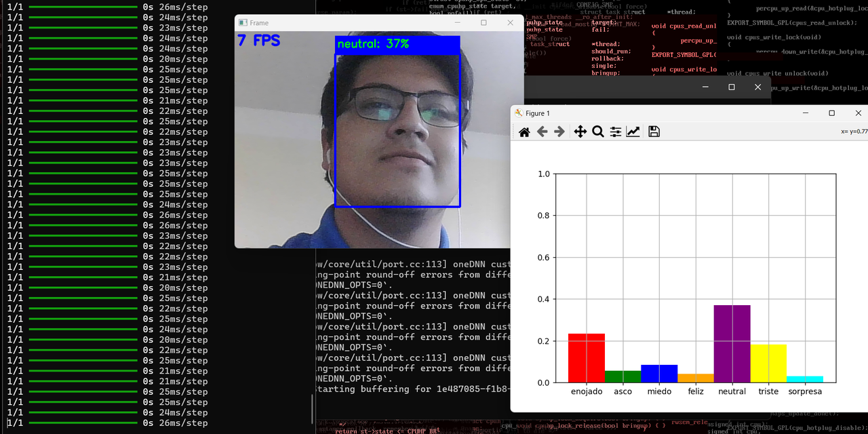The image size is (868, 434).
Task: Open Configure subplots in the Figure 1 toolbar
Action: [x=616, y=132]
